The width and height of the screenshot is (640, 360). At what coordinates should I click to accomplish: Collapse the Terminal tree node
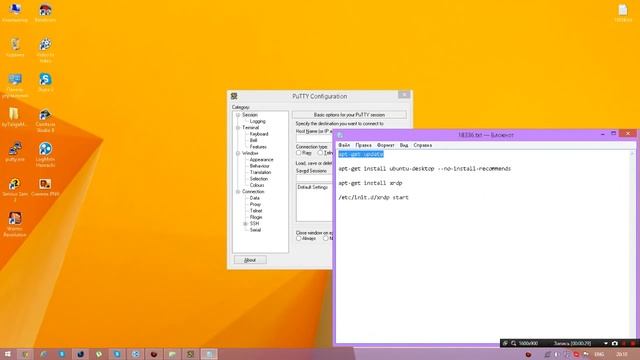[x=238, y=127]
